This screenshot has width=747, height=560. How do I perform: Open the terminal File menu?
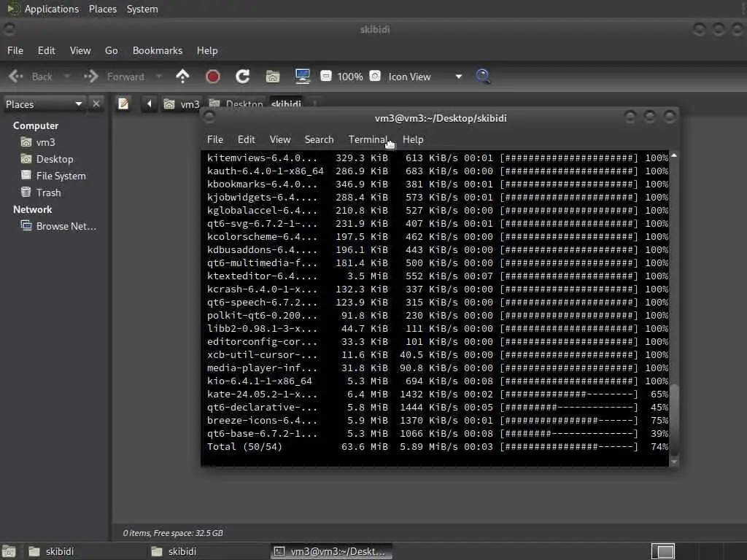tap(215, 139)
